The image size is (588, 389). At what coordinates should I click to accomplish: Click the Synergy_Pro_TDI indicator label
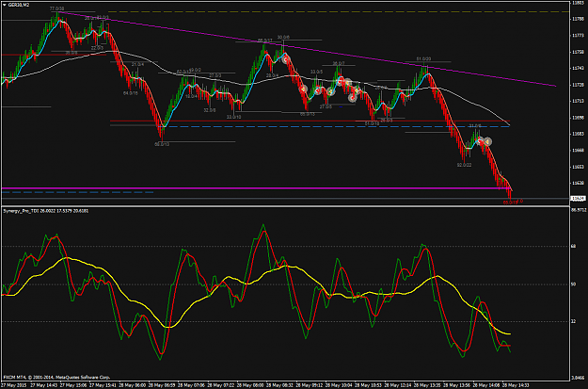(46, 211)
